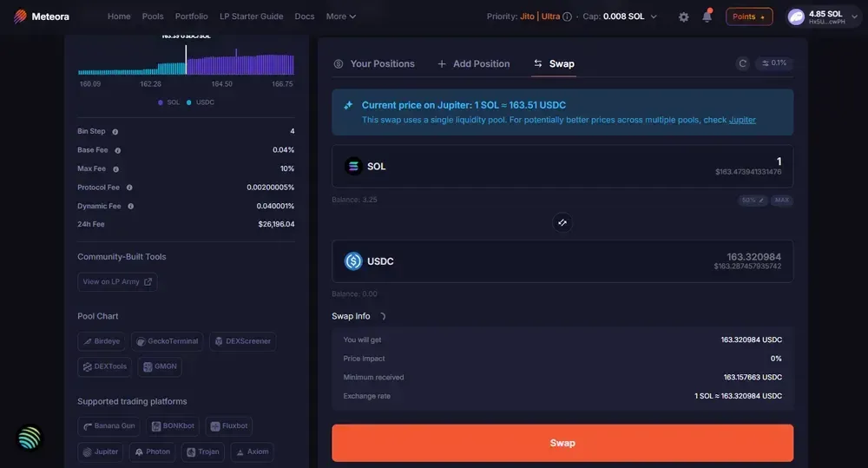Open Axiom trading platform
The height and width of the screenshot is (468, 868).
(x=252, y=452)
